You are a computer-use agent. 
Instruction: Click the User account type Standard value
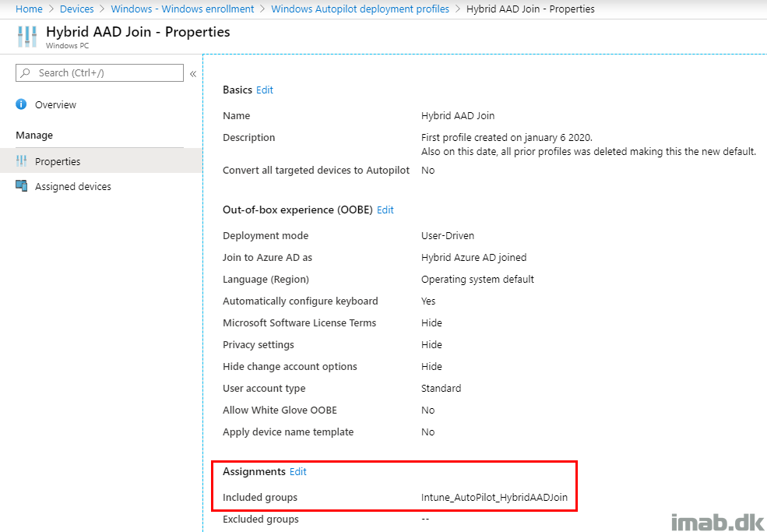click(x=442, y=389)
